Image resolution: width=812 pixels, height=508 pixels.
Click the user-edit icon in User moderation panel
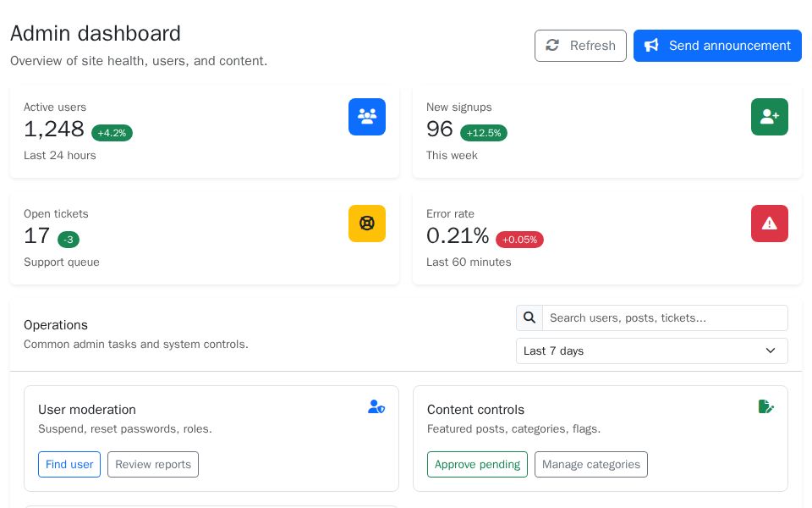[377, 406]
